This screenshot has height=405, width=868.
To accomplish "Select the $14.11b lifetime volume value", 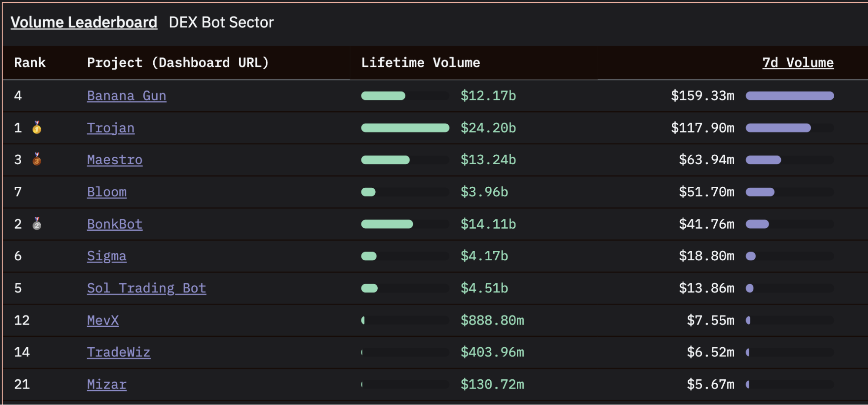I will pyautogui.click(x=488, y=224).
